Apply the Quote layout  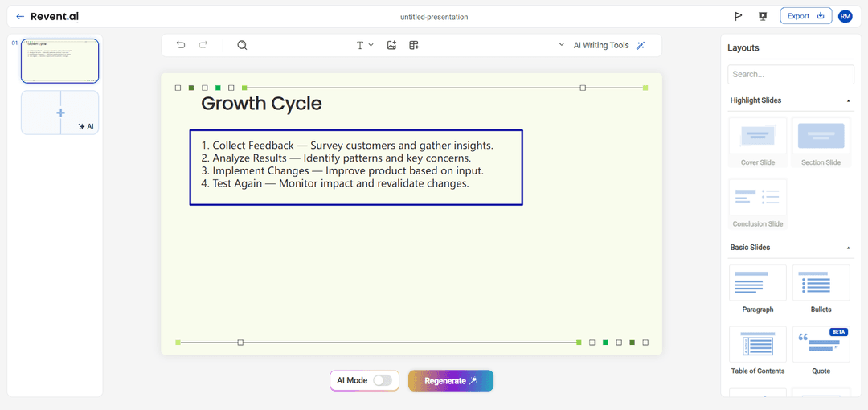(821, 351)
